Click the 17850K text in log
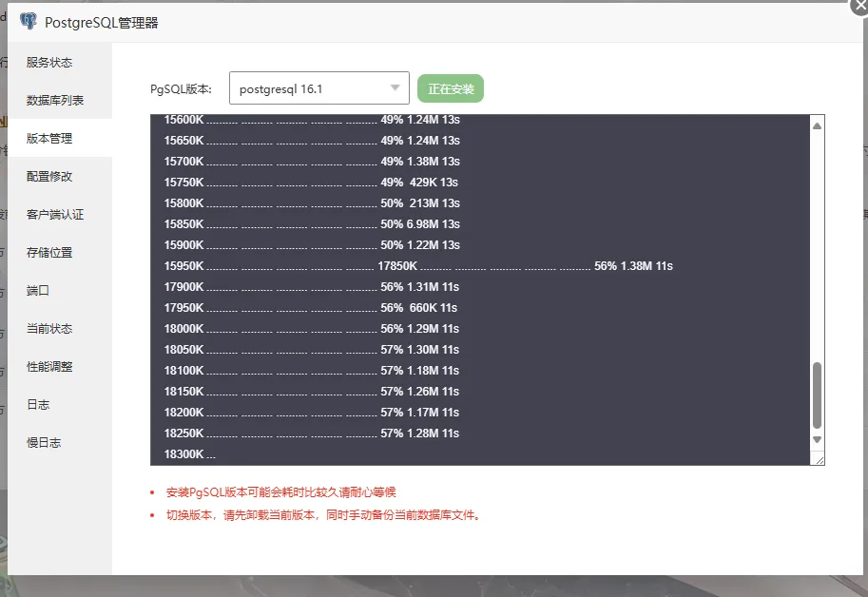Screen dimensions: 868x597 (x=397, y=266)
